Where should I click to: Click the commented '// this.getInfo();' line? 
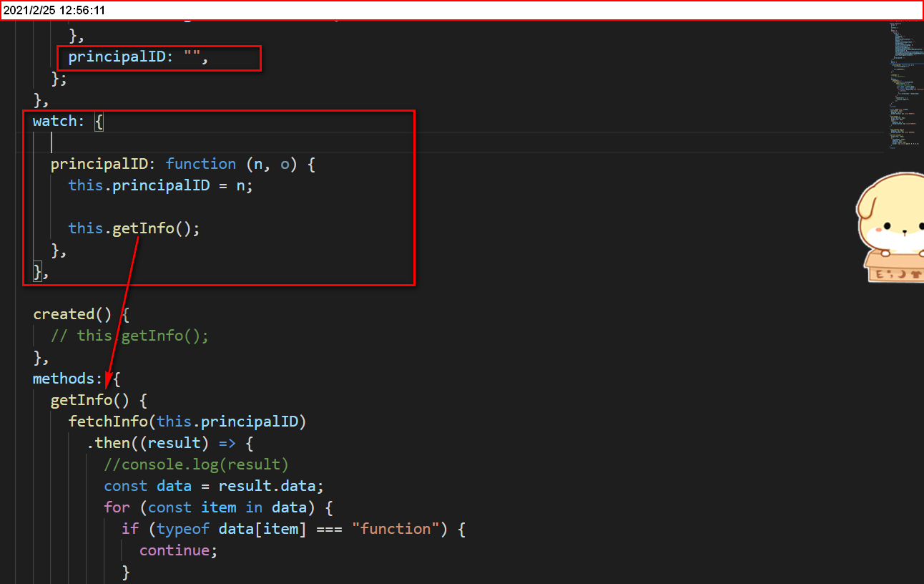[x=130, y=336]
